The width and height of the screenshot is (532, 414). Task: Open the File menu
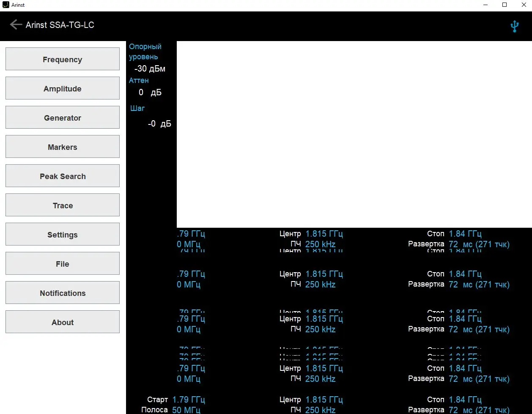click(x=63, y=263)
